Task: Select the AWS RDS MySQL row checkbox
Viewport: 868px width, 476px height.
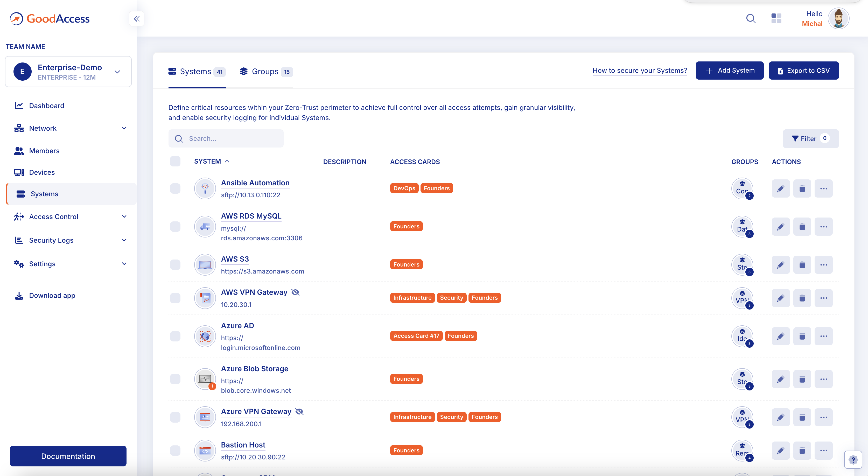Action: pos(175,226)
